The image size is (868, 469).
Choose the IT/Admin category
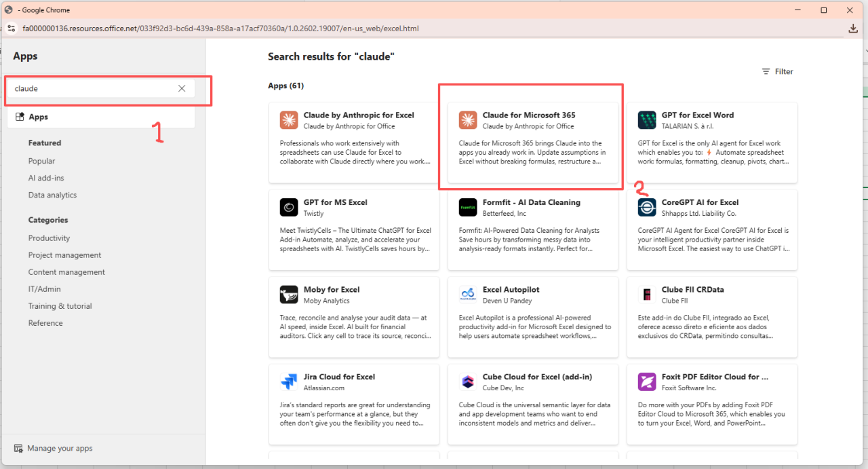[45, 289]
